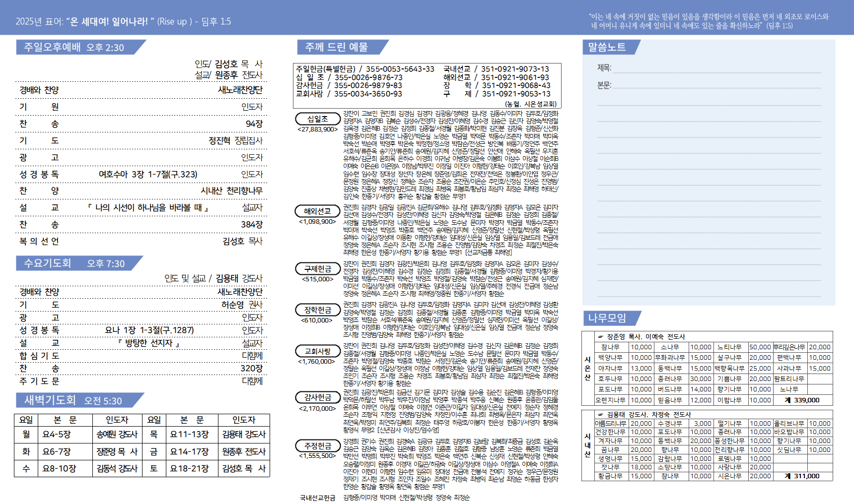The height and width of the screenshot is (504, 854).
Task: Click amount '<2,170,000>' under 감사헌금
Action: [318, 409]
